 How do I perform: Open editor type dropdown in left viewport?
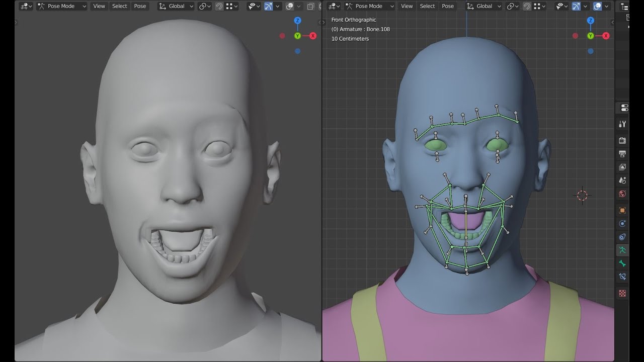click(26, 6)
